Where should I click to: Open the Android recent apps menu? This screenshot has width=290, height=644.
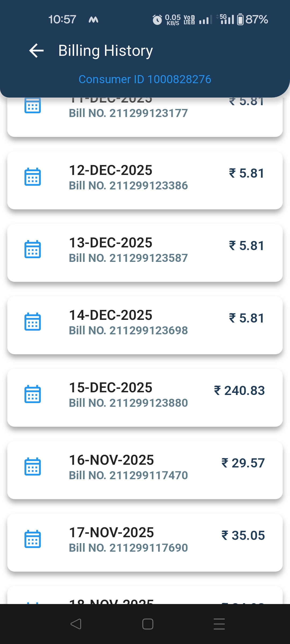(219, 624)
